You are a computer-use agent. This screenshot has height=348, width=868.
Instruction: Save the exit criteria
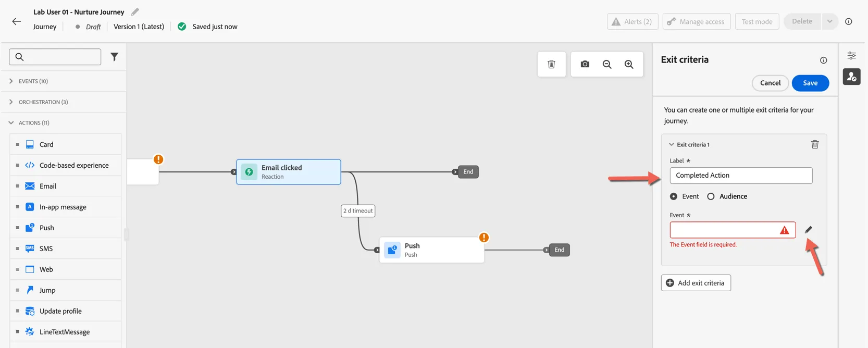click(x=810, y=83)
